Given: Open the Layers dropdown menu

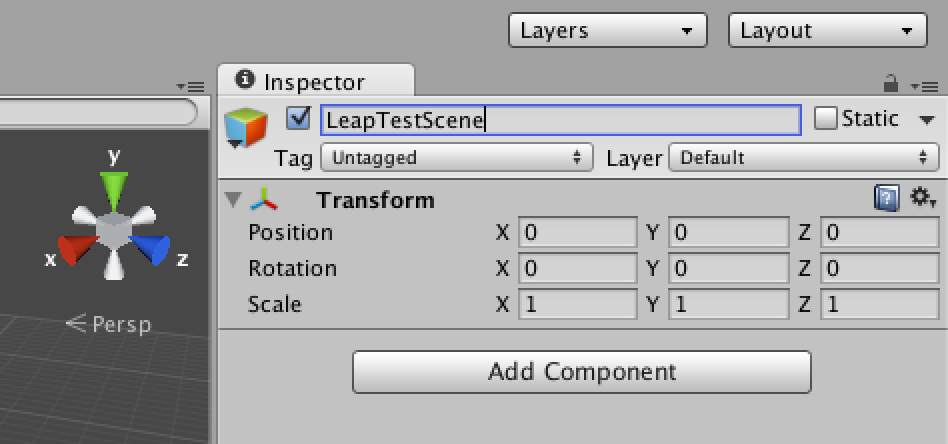Looking at the screenshot, I should (x=608, y=30).
